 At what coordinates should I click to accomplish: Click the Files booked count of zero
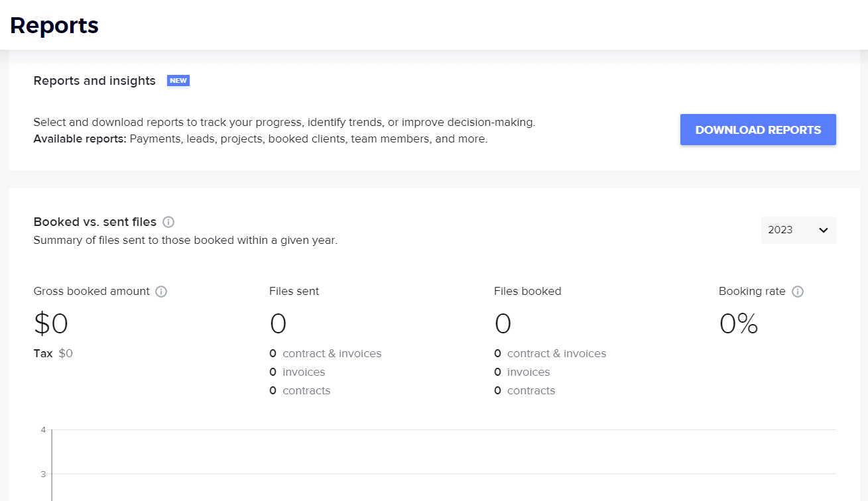click(503, 323)
